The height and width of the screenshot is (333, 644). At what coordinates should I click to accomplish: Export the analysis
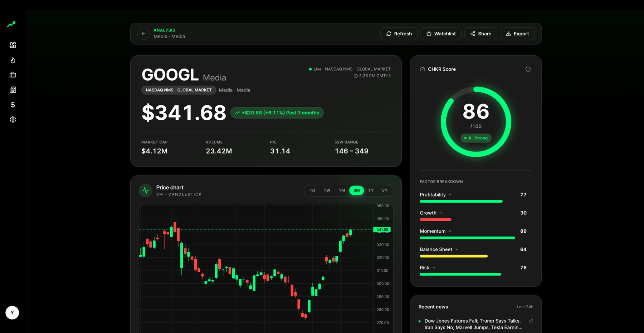tap(517, 34)
